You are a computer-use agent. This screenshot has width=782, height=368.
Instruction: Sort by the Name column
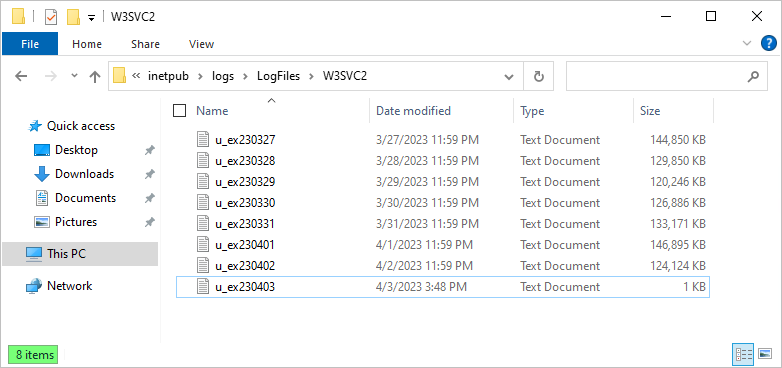click(212, 111)
